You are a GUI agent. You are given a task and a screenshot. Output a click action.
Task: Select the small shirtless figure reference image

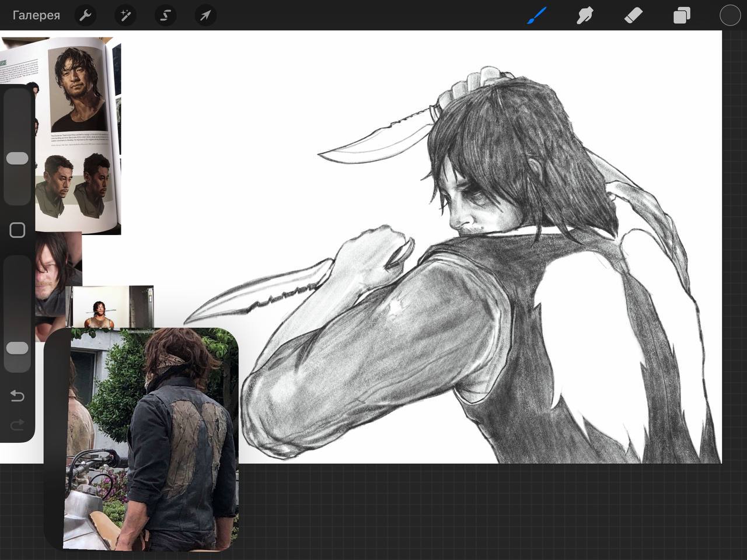(111, 307)
